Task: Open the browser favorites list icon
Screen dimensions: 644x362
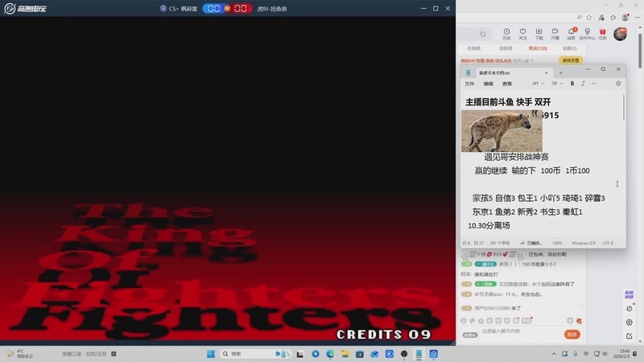Action: (x=613, y=17)
